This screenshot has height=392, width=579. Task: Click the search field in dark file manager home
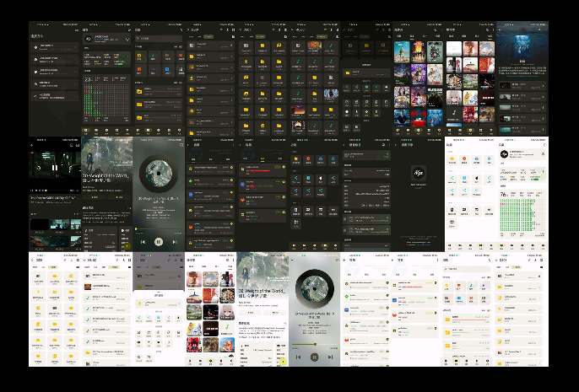pos(159,38)
